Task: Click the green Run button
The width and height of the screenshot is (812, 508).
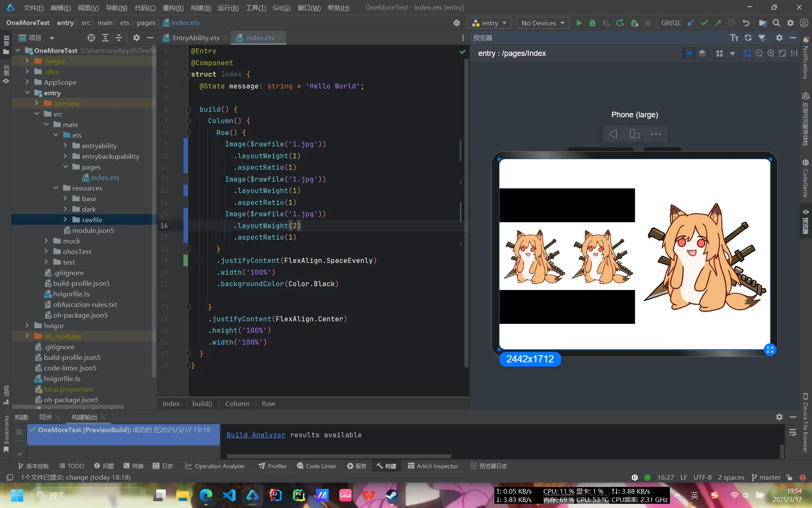Action: click(x=579, y=23)
